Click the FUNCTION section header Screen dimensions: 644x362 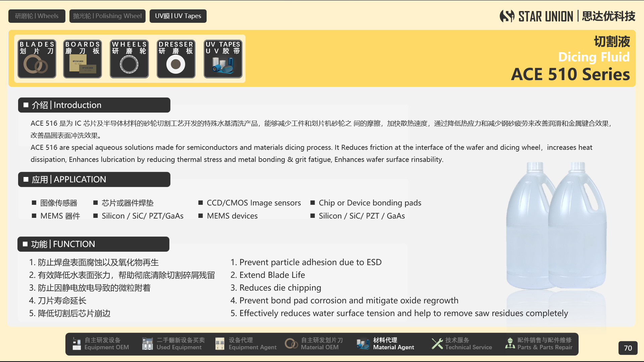click(x=93, y=244)
